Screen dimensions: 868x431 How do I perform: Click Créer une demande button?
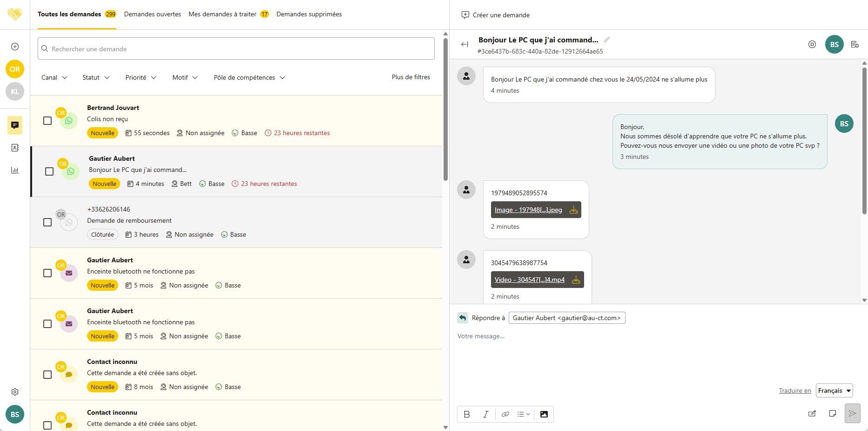coord(496,15)
